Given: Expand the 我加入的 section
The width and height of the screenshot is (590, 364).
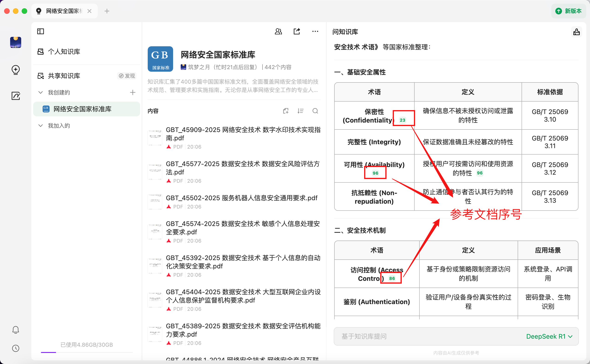Looking at the screenshot, I should click(x=41, y=126).
